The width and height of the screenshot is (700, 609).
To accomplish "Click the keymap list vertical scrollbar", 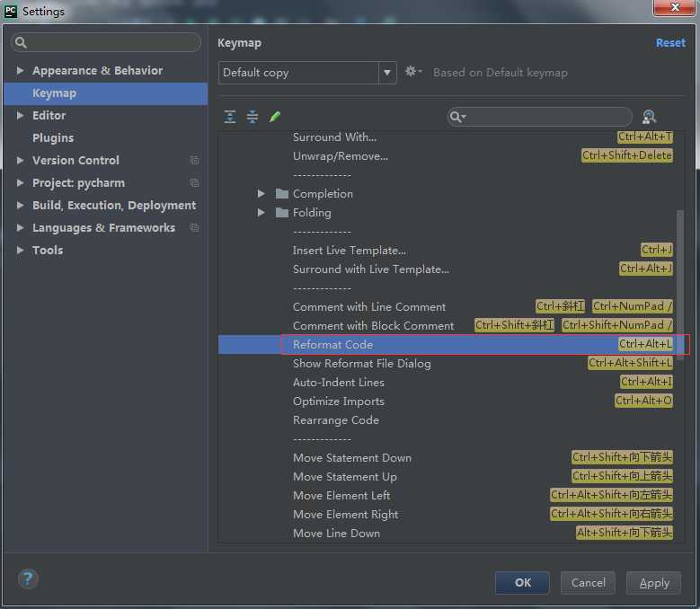I will (x=680, y=286).
